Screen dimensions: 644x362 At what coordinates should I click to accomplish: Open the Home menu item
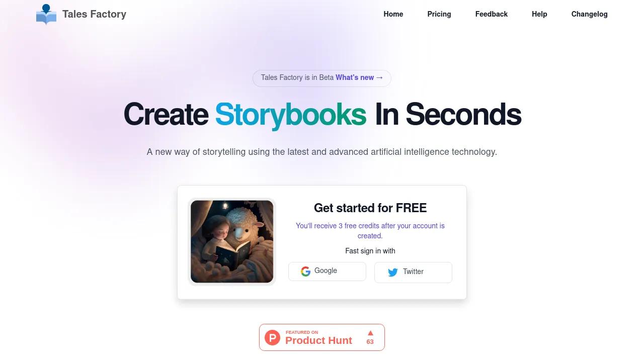[393, 14]
